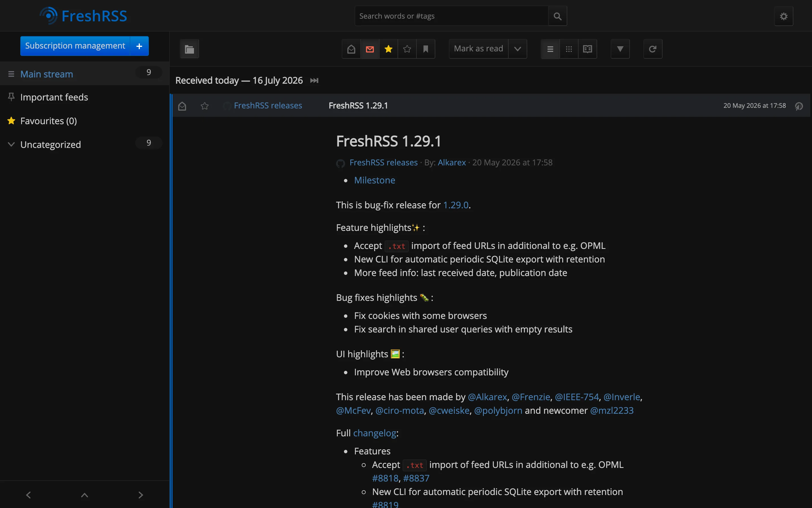Screen dimensions: 812x508
Task: Click the Subscription management button
Action: pos(75,46)
